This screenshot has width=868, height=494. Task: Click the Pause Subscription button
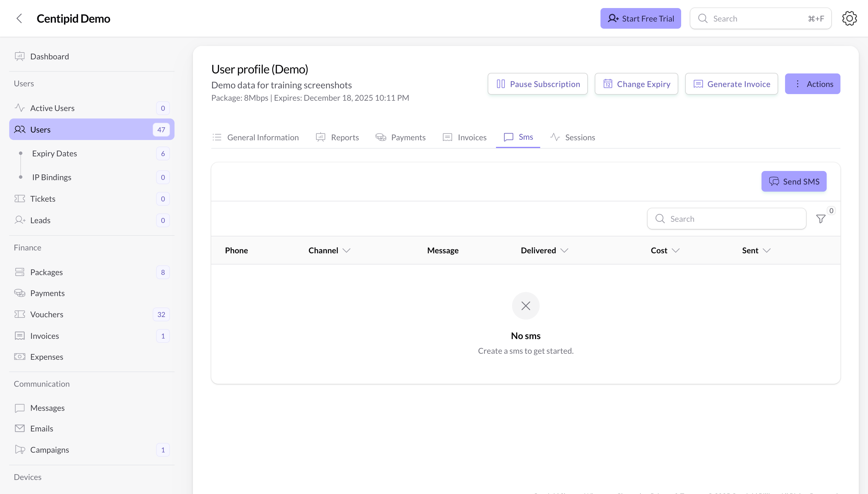pos(537,84)
